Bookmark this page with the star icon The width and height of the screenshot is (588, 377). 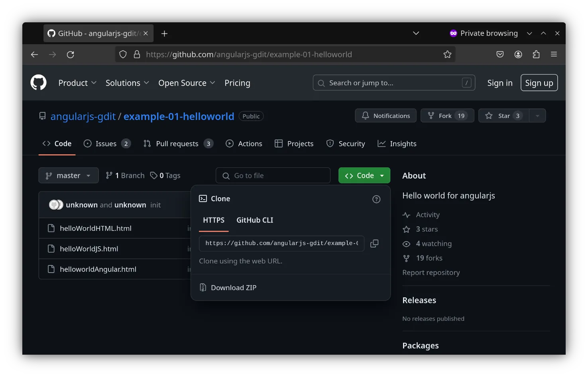point(447,55)
